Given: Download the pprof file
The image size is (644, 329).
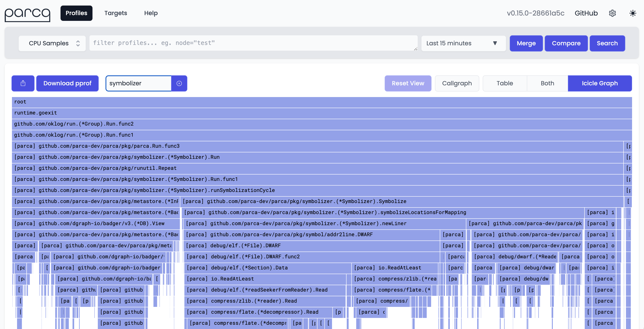Looking at the screenshot, I should 68,83.
